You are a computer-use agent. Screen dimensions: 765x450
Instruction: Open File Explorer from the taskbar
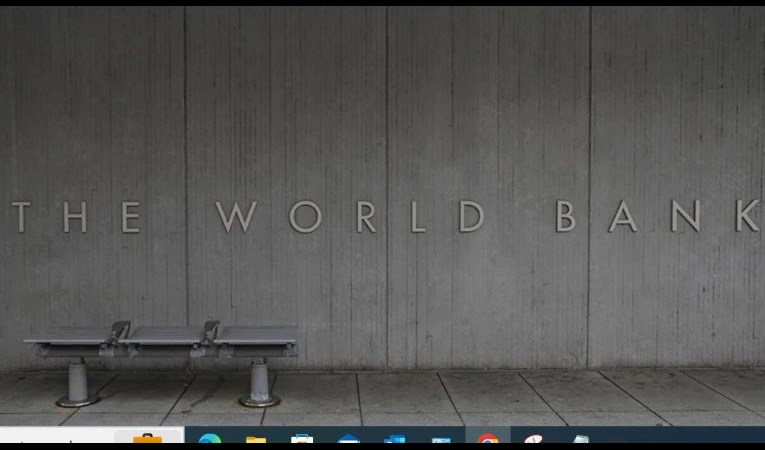point(256,438)
